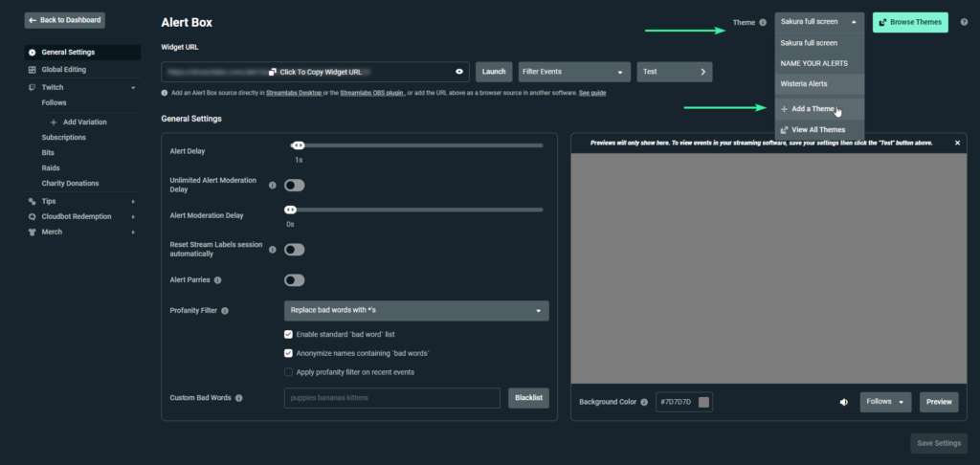Choose View All Themes from dropdown

819,130
